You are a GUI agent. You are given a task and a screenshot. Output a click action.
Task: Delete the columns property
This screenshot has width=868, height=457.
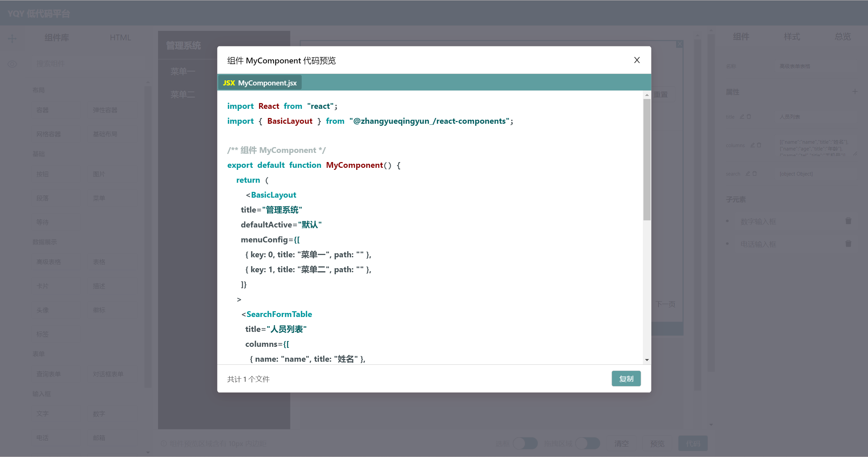click(x=759, y=145)
